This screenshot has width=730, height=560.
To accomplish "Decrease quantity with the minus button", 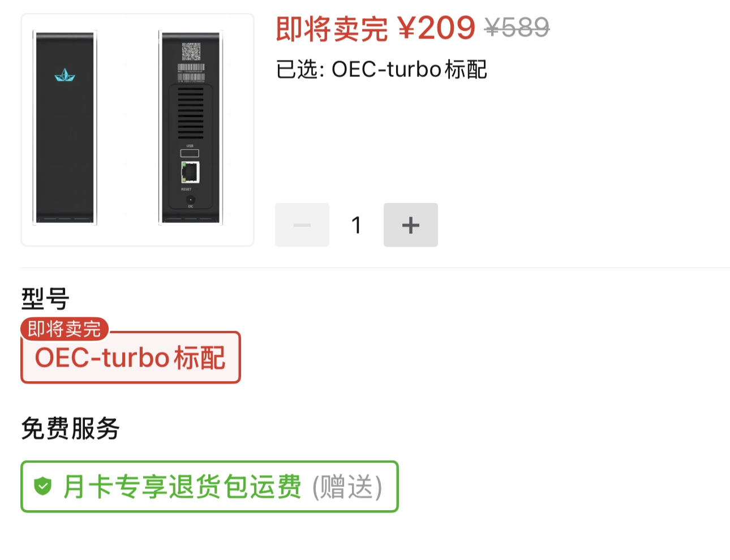I will tap(302, 225).
